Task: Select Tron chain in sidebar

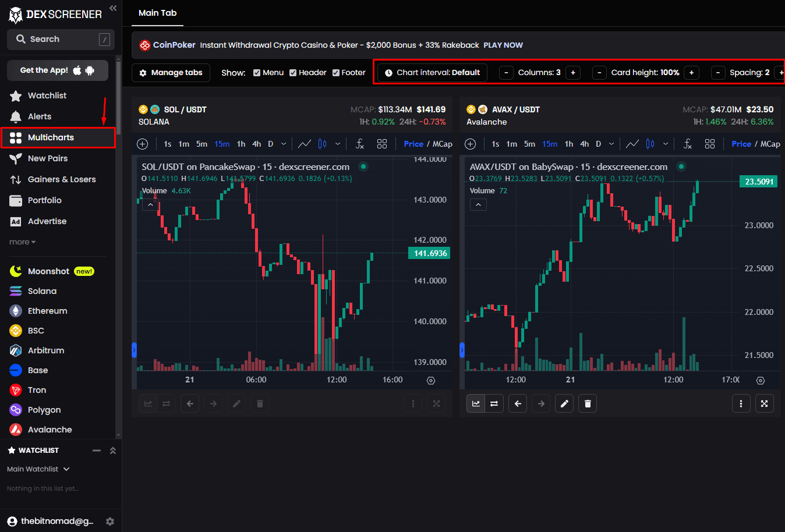Action: [28, 390]
